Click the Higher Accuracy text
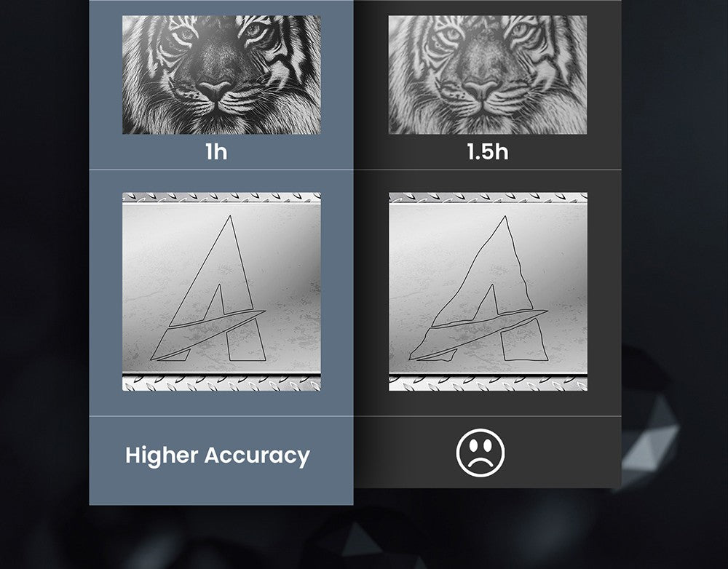 click(217, 455)
